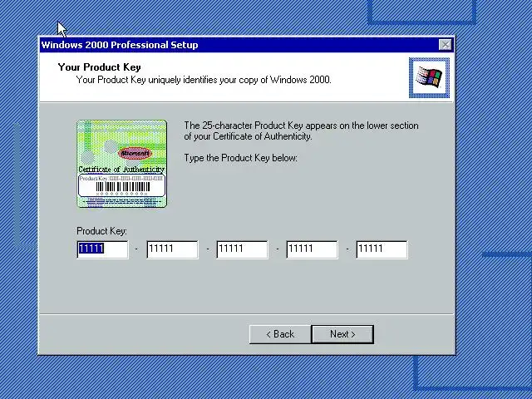Click the 'Your Product Key' heading
Screen dimensions: 532x399
tap(100, 67)
